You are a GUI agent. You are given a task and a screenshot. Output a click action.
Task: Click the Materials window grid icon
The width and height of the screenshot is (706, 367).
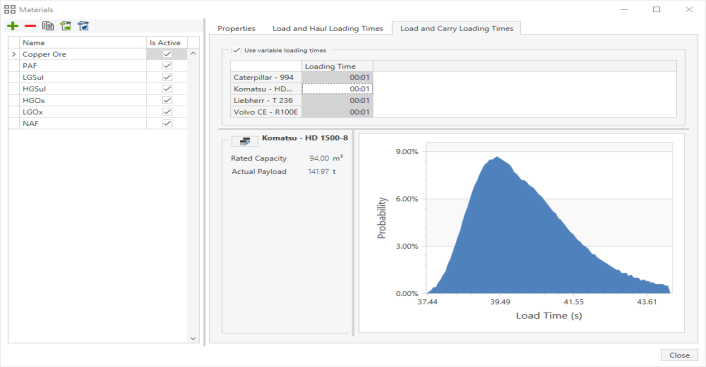[x=10, y=9]
